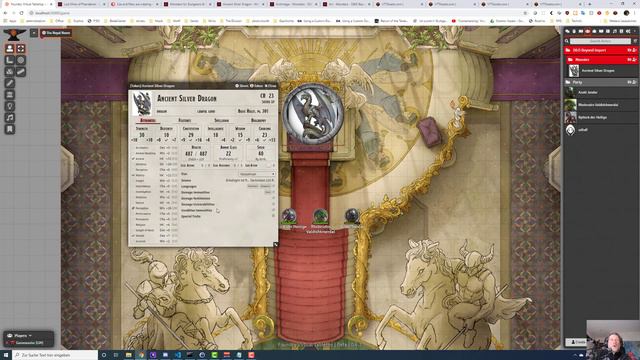Activate the Select Tokens tool

click(x=21, y=49)
